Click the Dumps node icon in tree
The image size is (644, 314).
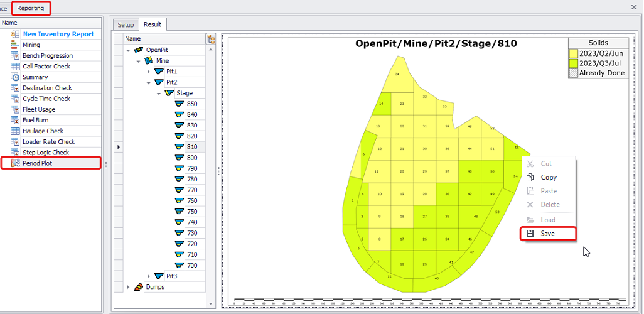(139, 287)
